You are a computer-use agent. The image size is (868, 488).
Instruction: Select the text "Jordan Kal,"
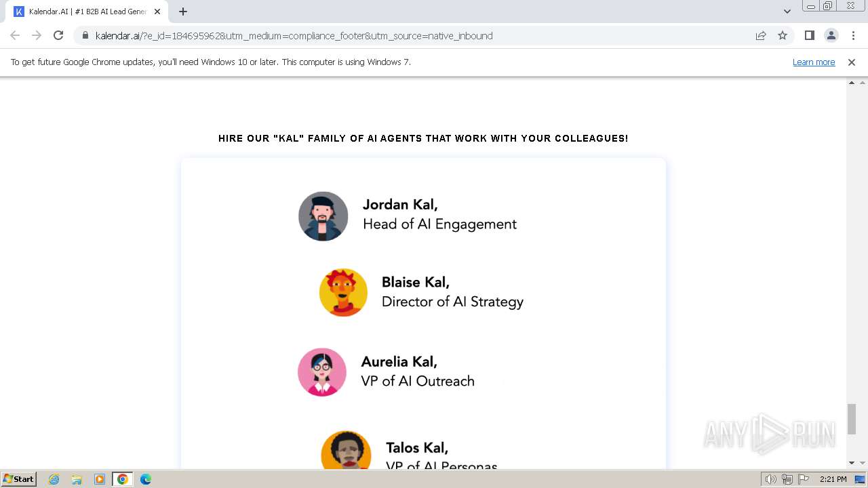[400, 205]
